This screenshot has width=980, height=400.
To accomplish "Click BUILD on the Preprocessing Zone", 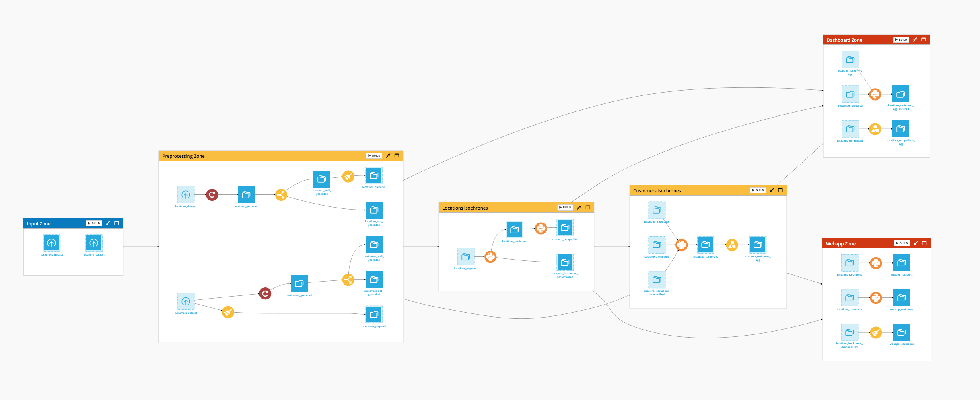I will pyautogui.click(x=374, y=155).
